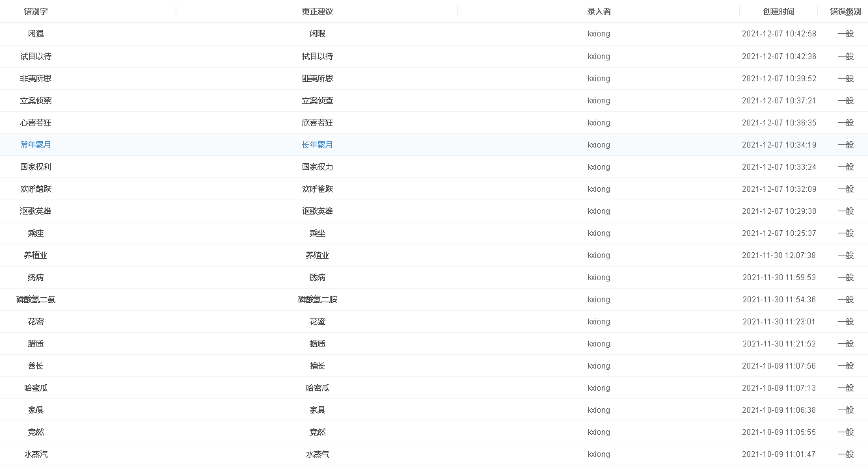Select the 讴歌英雄 correction entry
The width and height of the screenshot is (868, 470).
point(318,211)
